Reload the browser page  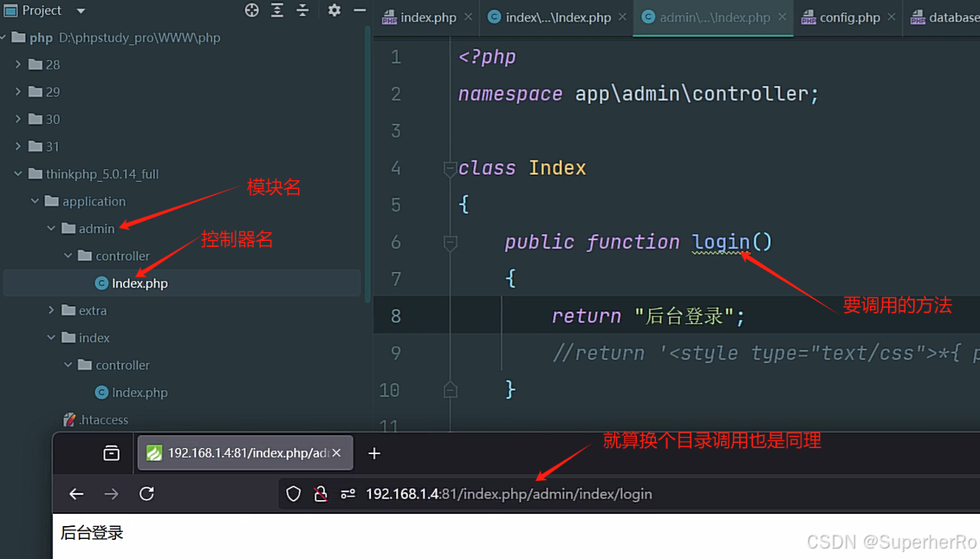pyautogui.click(x=147, y=494)
